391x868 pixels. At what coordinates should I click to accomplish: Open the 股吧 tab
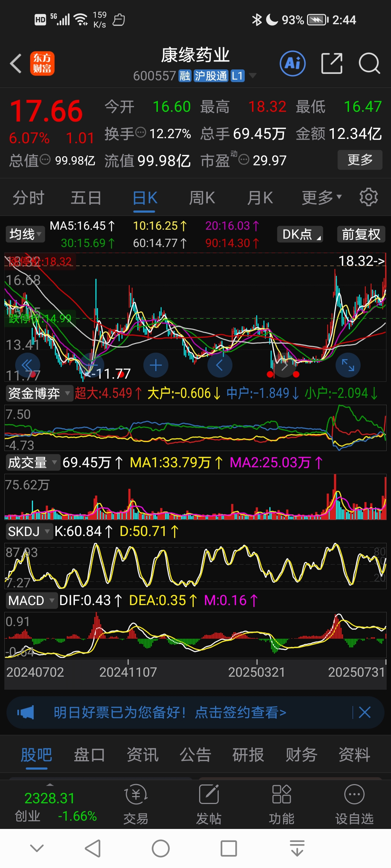(x=37, y=755)
